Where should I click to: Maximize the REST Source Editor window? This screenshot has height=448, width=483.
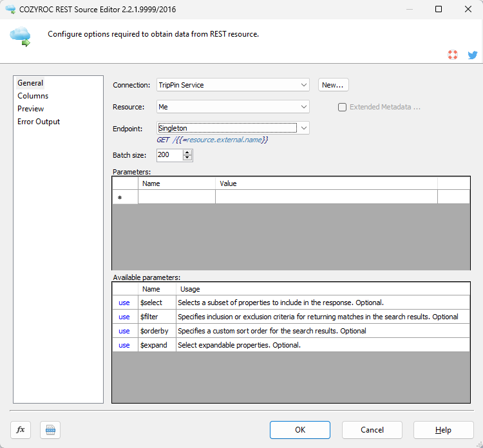coord(439,9)
